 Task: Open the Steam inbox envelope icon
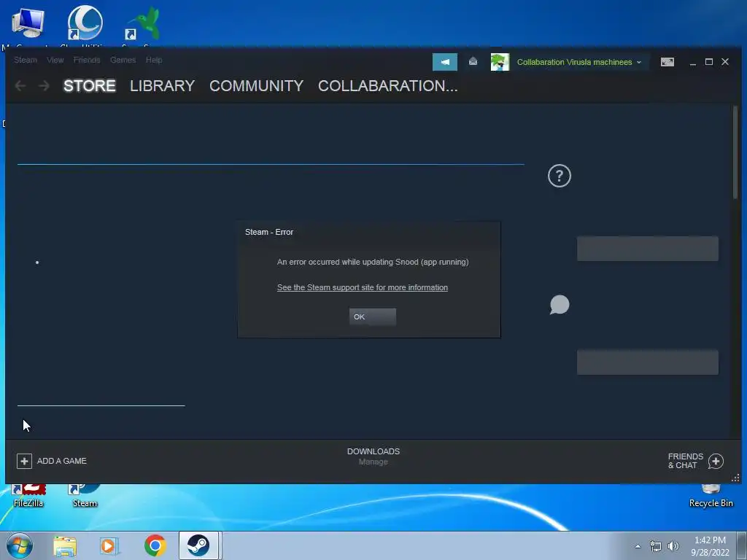(x=473, y=61)
